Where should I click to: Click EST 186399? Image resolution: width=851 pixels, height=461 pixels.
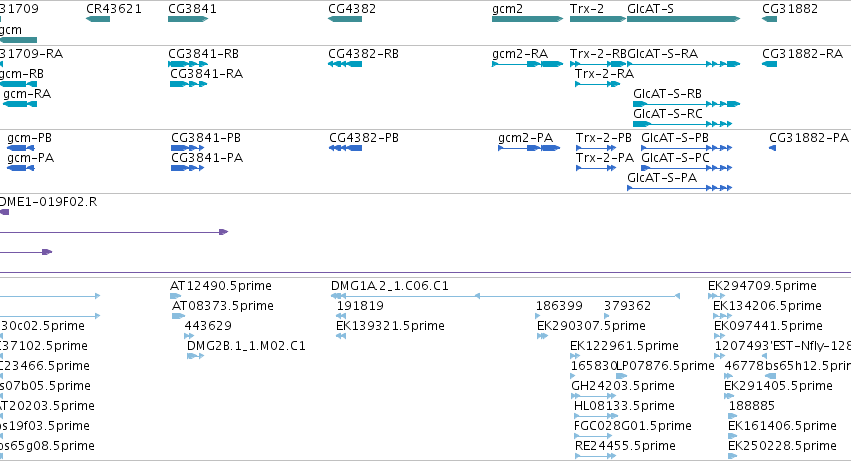pyautogui.click(x=538, y=316)
